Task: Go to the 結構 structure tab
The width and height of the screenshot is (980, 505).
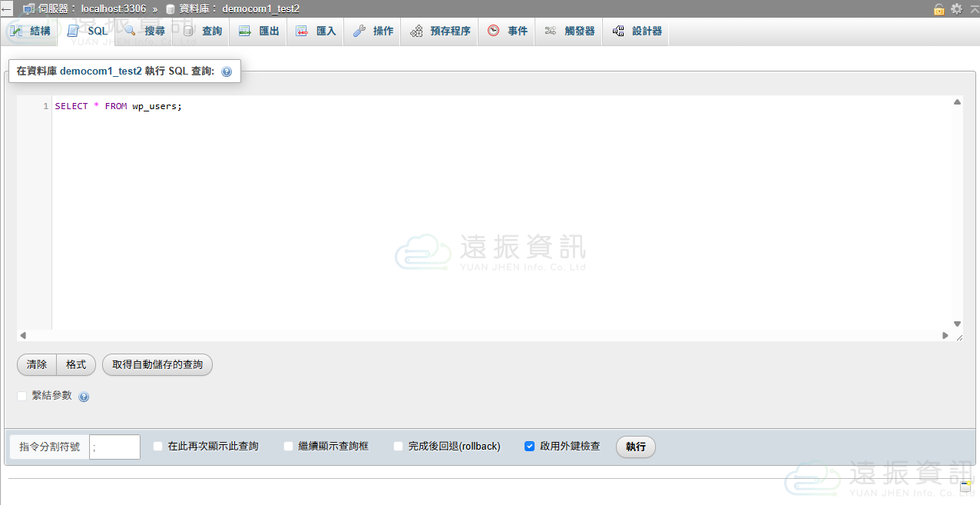Action: [x=31, y=32]
